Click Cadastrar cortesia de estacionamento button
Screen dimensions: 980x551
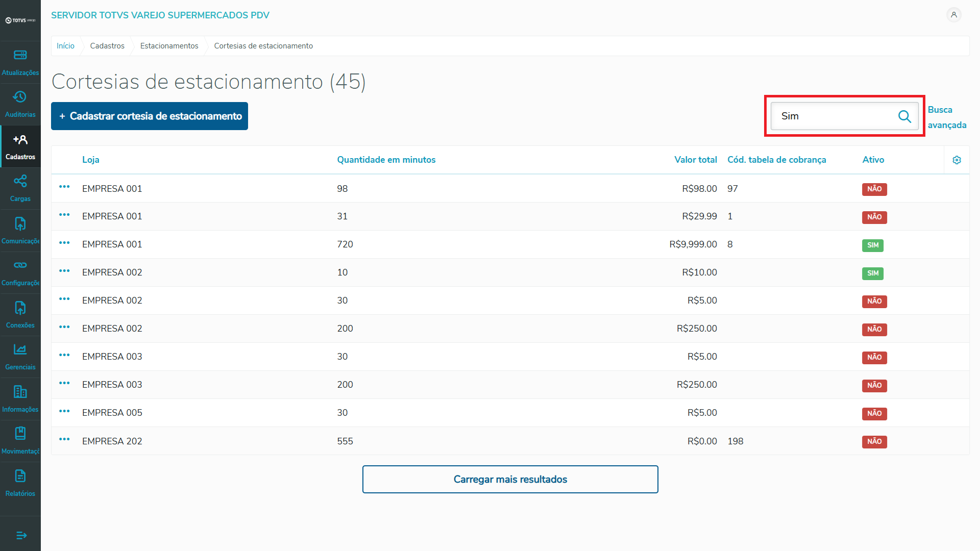tap(150, 116)
